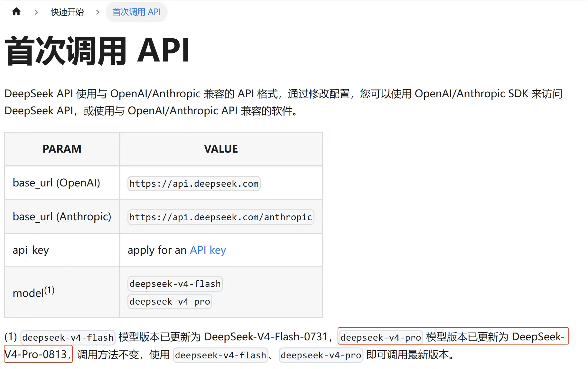Click footnote deepseek-v4-pro code before 模型版本已更新为
This screenshot has width=588, height=369.
pyautogui.click(x=381, y=337)
